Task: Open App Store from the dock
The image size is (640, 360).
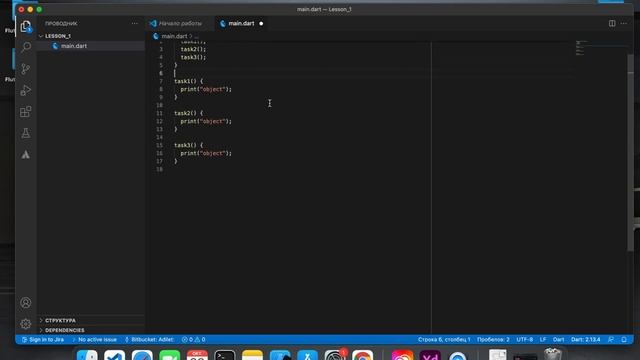Action: (x=307, y=355)
